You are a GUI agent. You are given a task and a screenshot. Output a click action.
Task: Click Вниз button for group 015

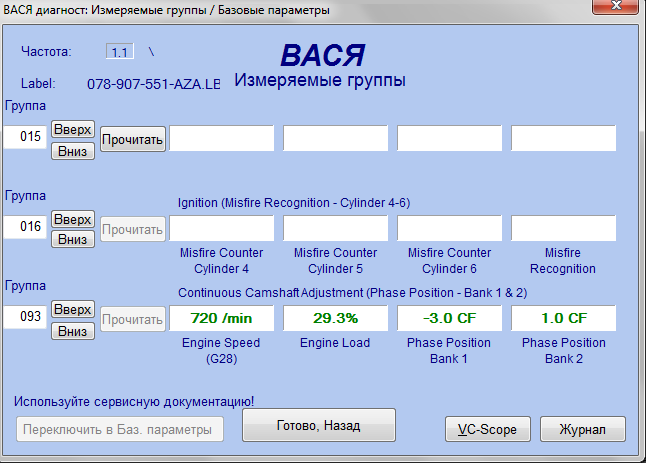pos(73,151)
